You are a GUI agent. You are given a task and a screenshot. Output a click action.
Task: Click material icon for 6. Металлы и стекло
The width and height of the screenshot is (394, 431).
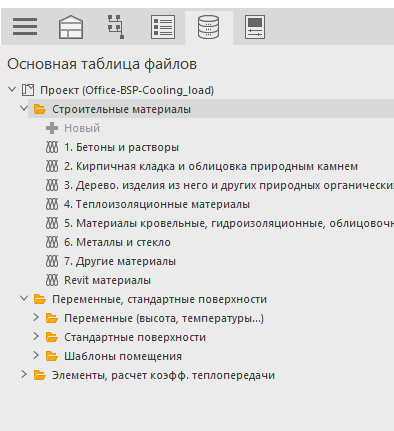tap(52, 242)
